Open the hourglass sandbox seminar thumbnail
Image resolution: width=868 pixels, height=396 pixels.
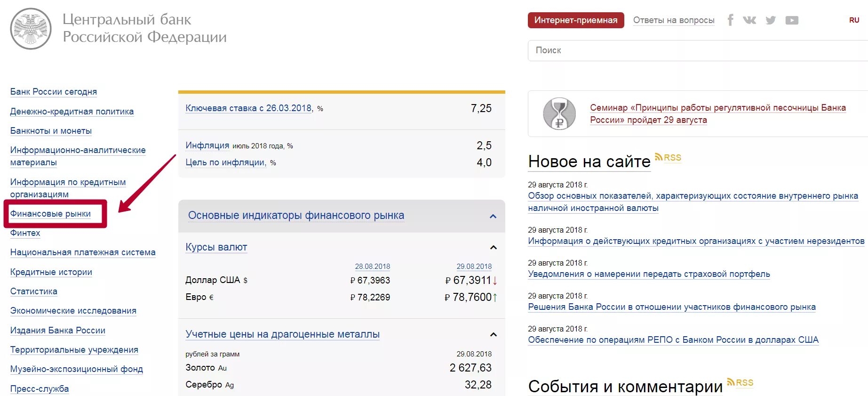pyautogui.click(x=559, y=113)
